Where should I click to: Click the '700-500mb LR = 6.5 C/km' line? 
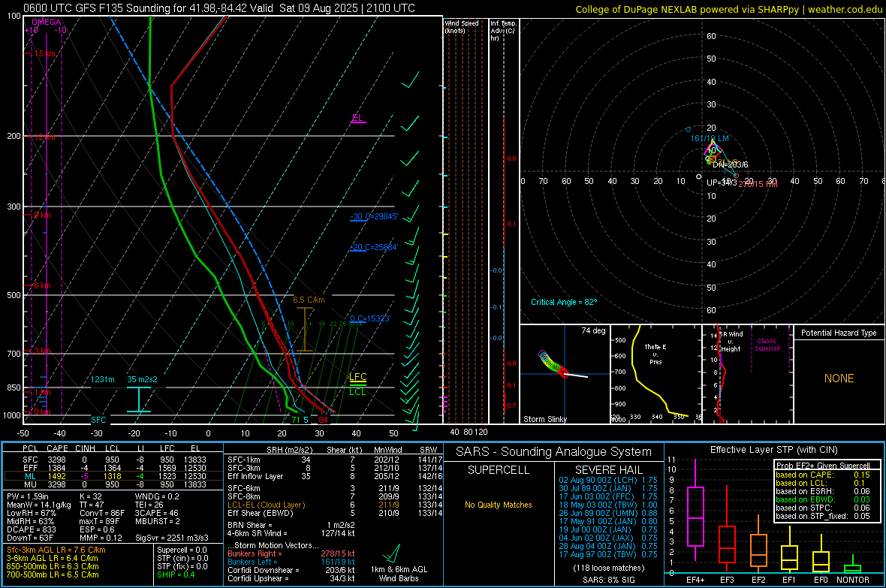[53, 574]
